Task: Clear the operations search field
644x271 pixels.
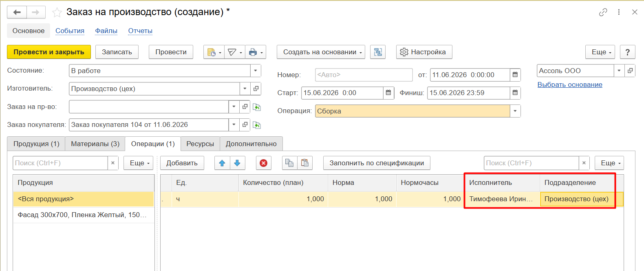Action: [x=584, y=163]
